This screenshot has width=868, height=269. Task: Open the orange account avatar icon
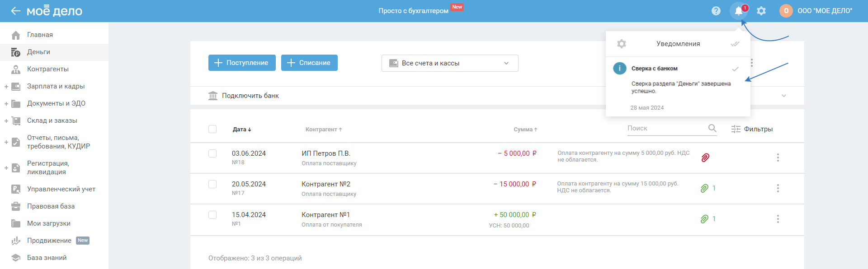[x=786, y=11]
